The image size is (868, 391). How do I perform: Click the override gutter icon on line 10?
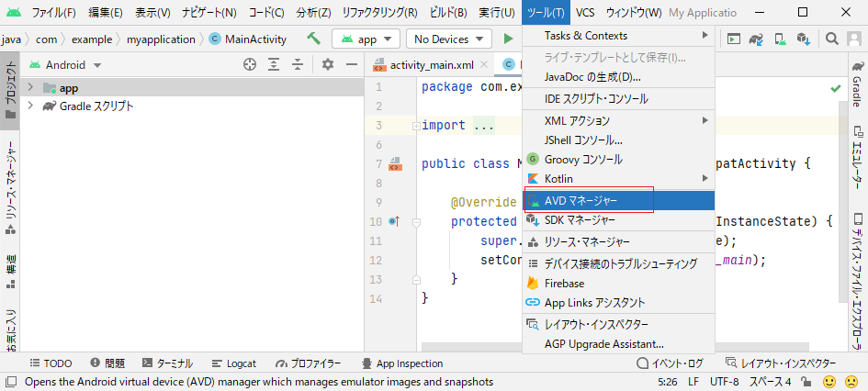tap(394, 221)
